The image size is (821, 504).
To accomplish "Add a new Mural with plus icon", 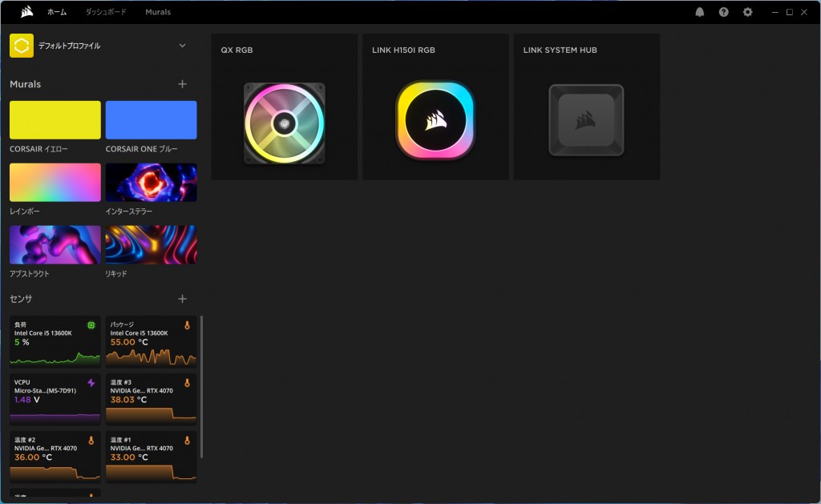I will click(182, 84).
